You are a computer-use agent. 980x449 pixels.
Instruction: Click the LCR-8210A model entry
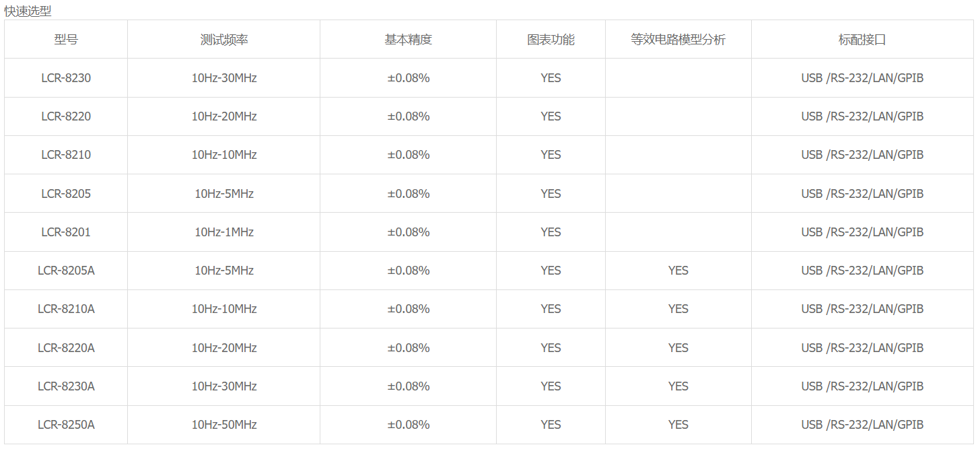click(66, 309)
